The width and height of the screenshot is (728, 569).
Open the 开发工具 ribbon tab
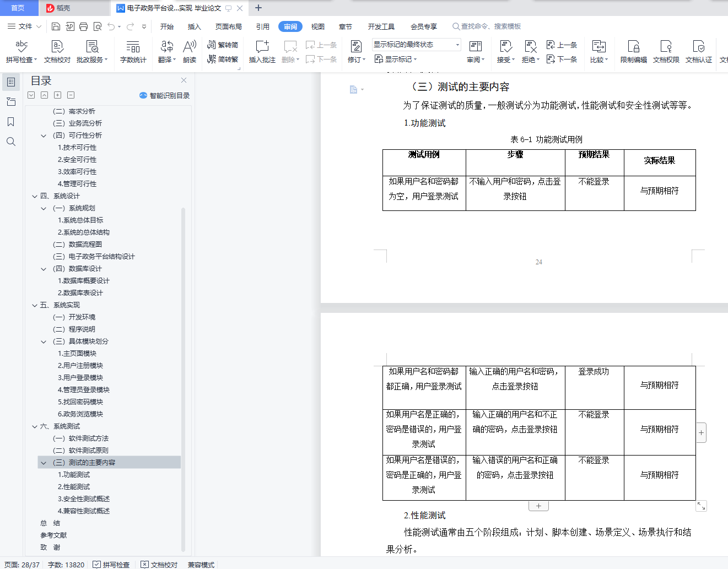pos(381,26)
